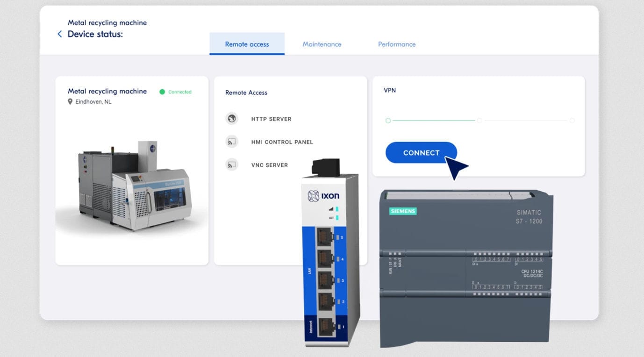Open the Performance tab
The height and width of the screenshot is (357, 644).
click(396, 44)
